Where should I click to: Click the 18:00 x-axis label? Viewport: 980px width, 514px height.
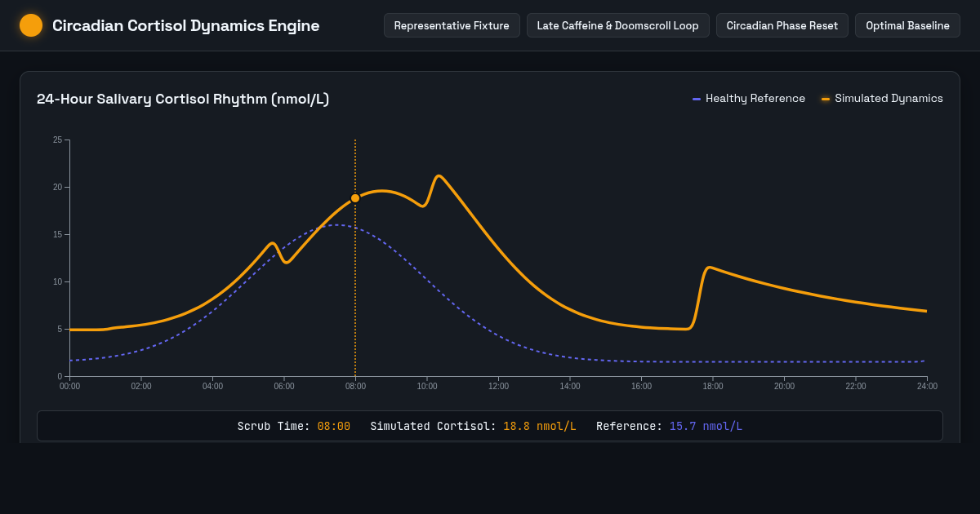point(713,386)
